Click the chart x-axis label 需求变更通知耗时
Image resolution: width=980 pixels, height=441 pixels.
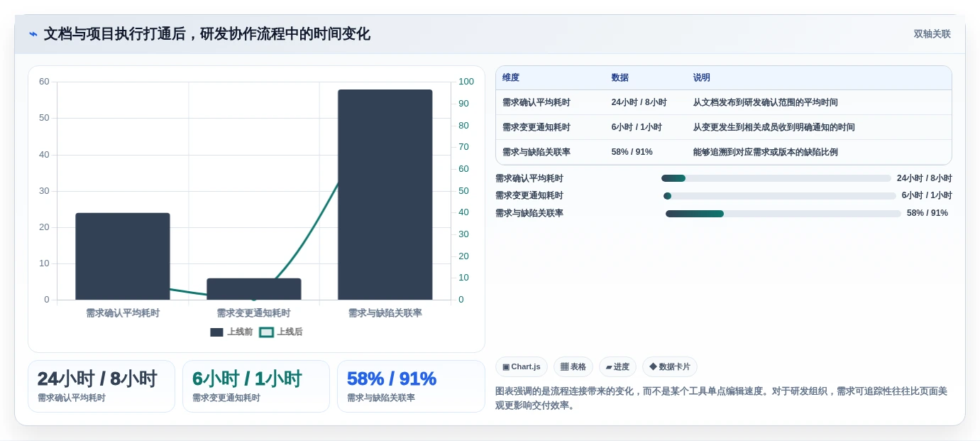[254, 313]
